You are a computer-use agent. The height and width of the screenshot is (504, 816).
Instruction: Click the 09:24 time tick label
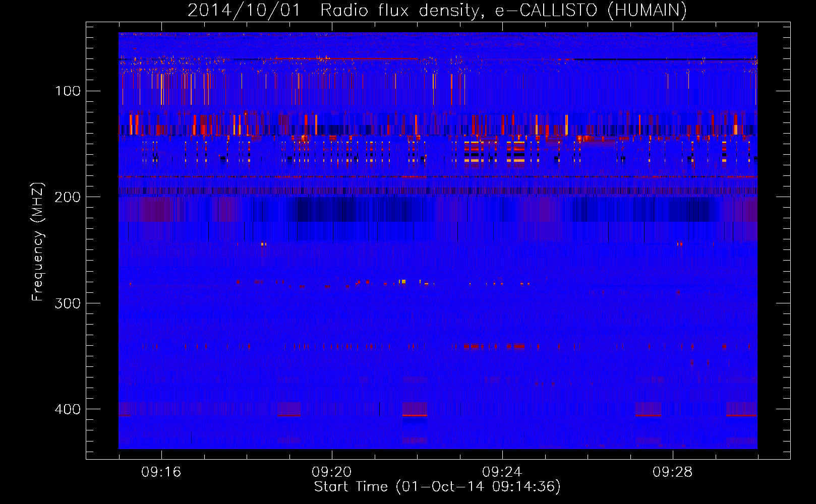coord(502,472)
